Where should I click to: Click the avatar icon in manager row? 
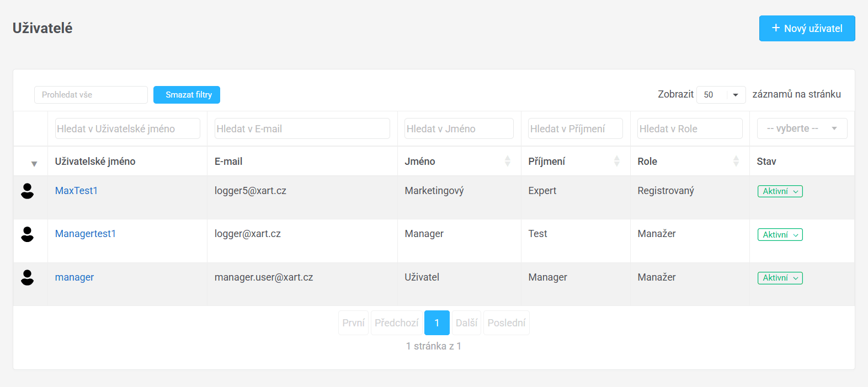(x=27, y=278)
